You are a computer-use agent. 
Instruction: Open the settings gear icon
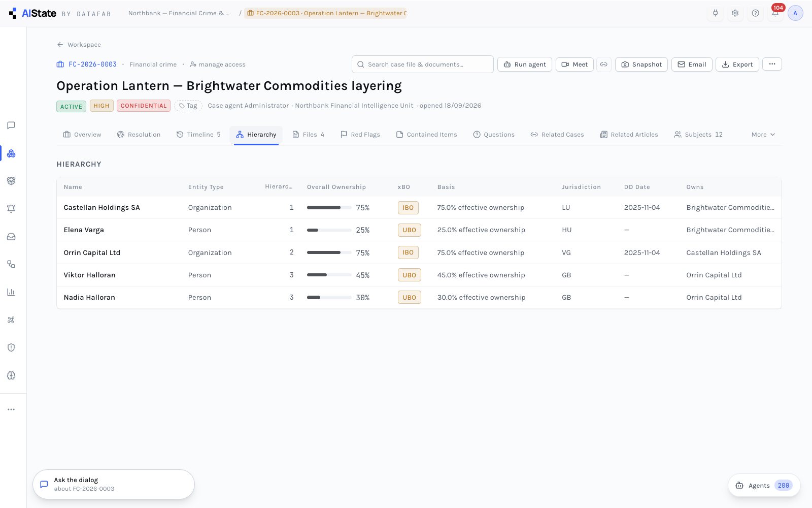coord(735,13)
